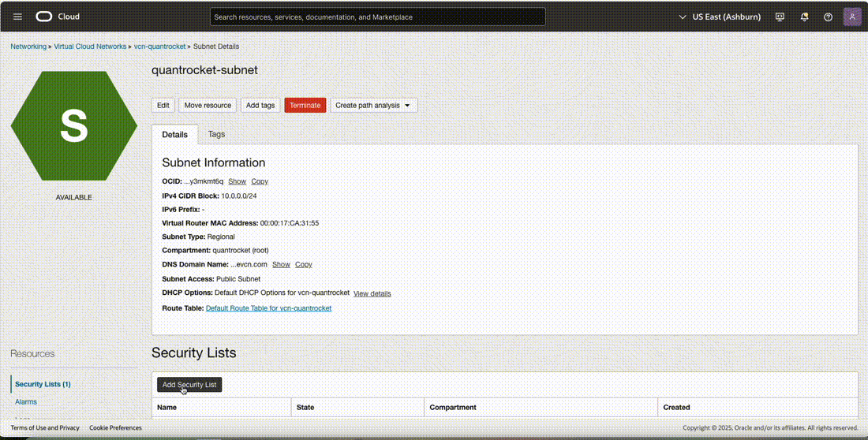Open the hamburger navigation menu

point(17,17)
